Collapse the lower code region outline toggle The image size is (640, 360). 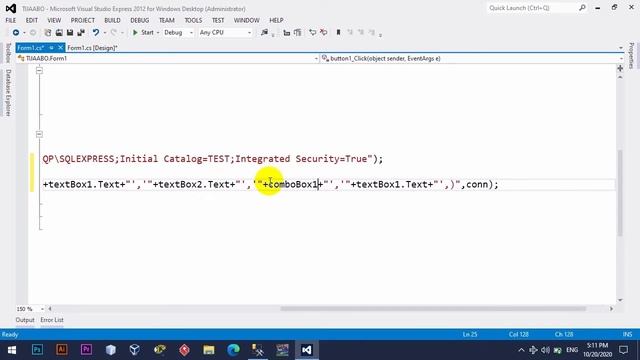coord(39,134)
